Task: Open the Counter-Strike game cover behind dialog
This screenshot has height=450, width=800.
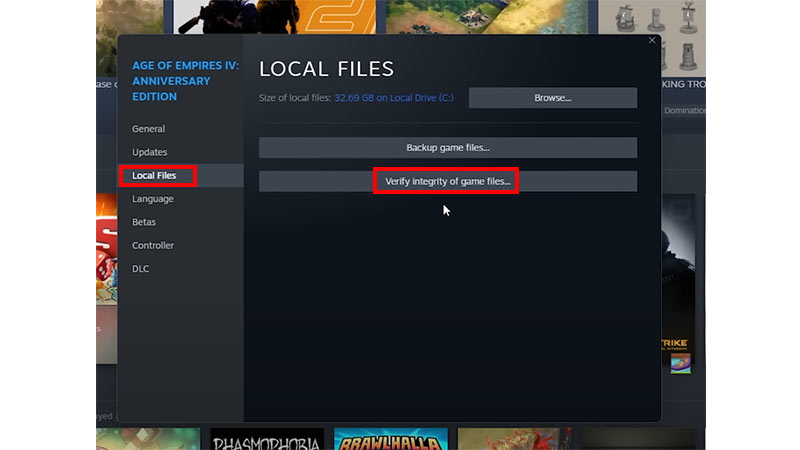Action: (x=678, y=278)
